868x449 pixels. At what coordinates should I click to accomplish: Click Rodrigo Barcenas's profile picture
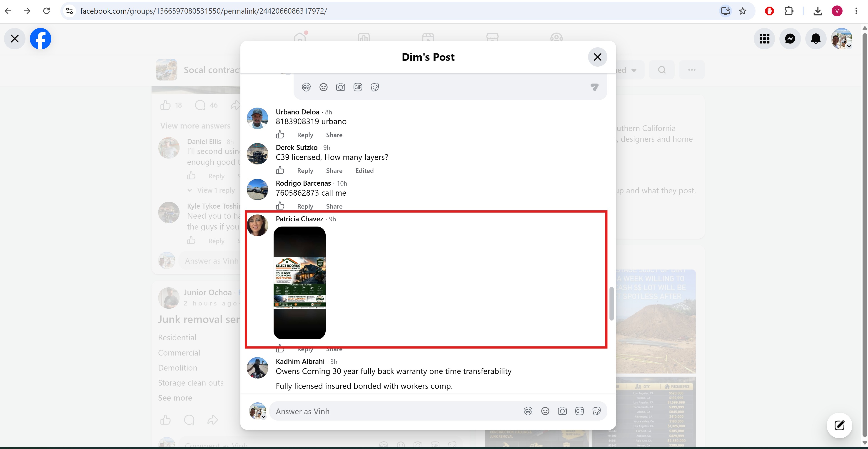click(x=257, y=189)
